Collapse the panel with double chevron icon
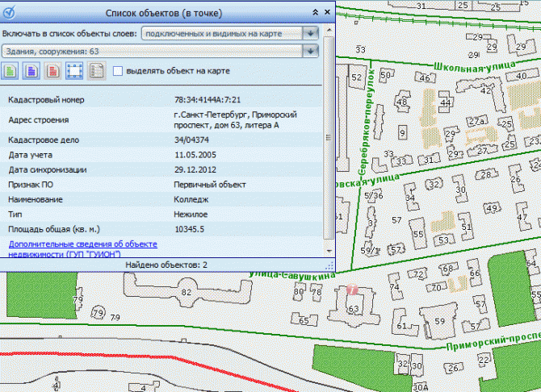 pos(315,14)
